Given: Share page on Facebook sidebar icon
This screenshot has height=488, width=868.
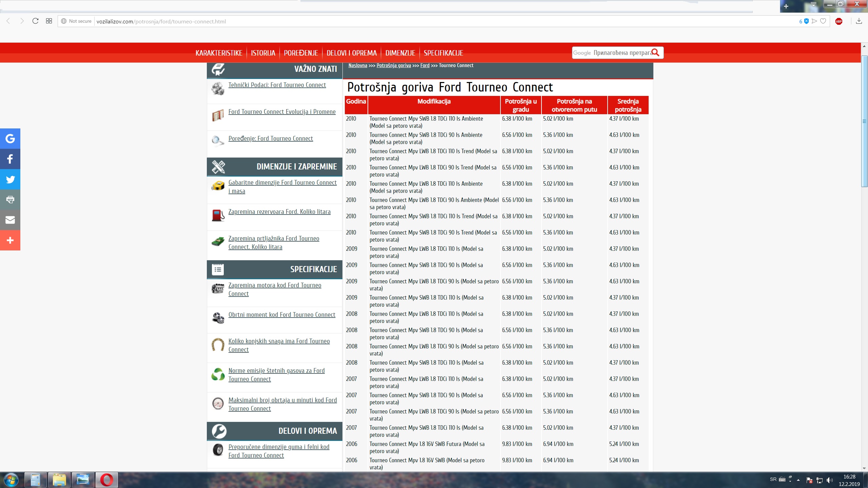Looking at the screenshot, I should (10, 159).
